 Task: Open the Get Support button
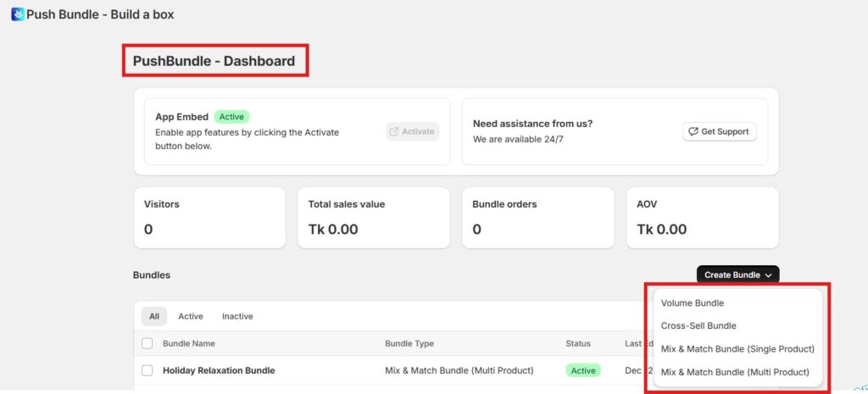[719, 131]
